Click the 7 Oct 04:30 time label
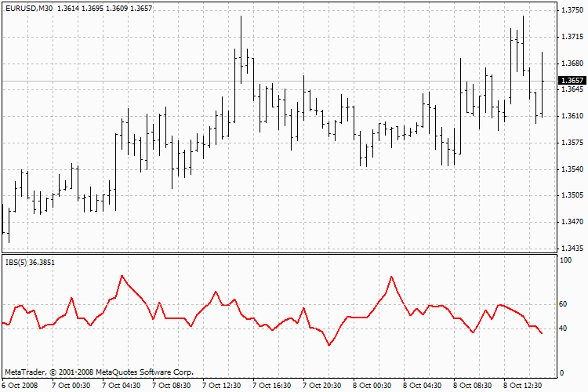The height and width of the screenshot is (392, 588). point(121,385)
